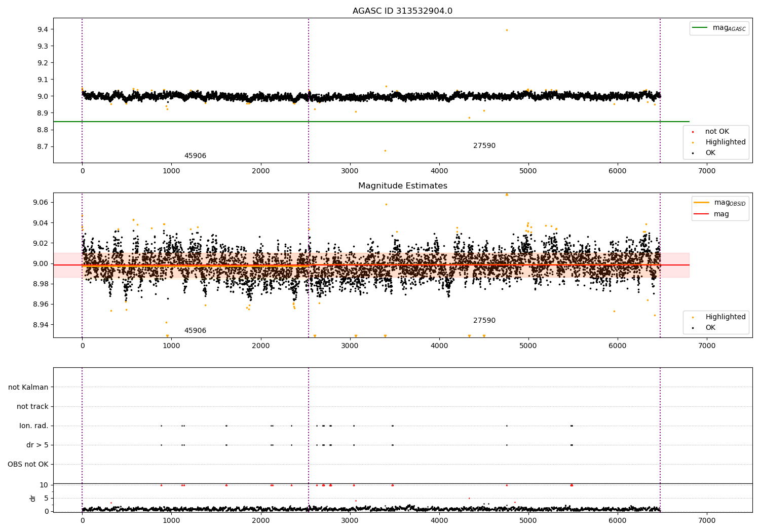Click the 9.0 y-axis tick of top plot
Image resolution: width=760 pixels, height=532 pixels.
click(43, 96)
